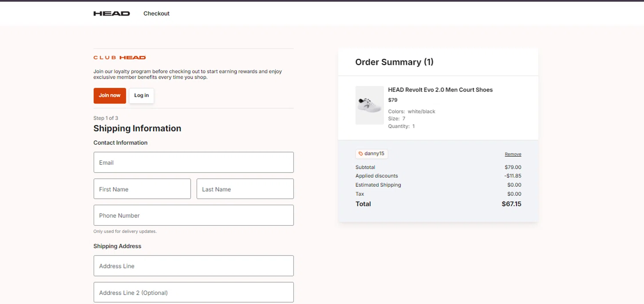Open the white court shoe product thumbnail
The width and height of the screenshot is (644, 304).
coord(370,105)
